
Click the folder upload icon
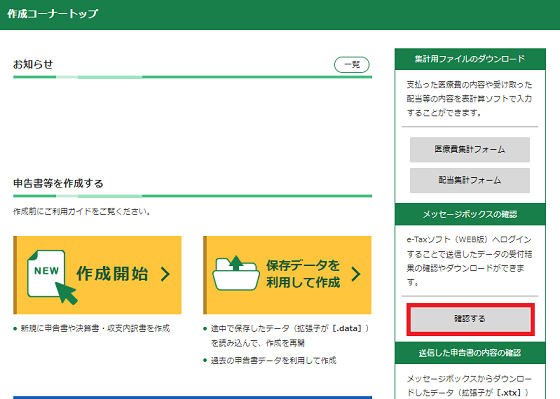click(x=236, y=273)
